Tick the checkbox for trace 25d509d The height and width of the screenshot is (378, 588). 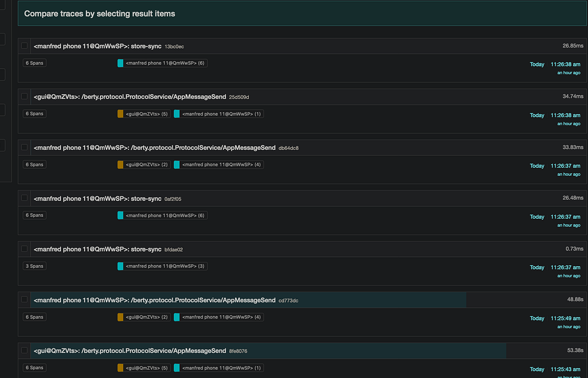pos(24,96)
